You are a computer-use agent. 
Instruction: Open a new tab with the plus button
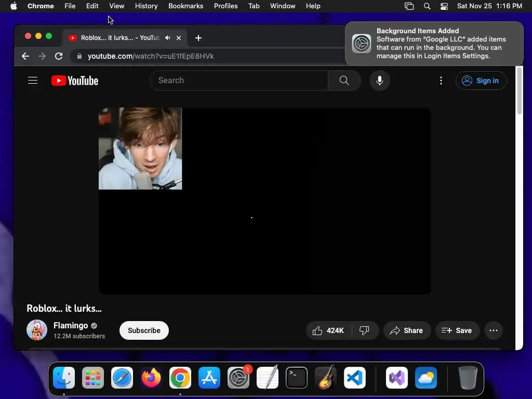(198, 37)
